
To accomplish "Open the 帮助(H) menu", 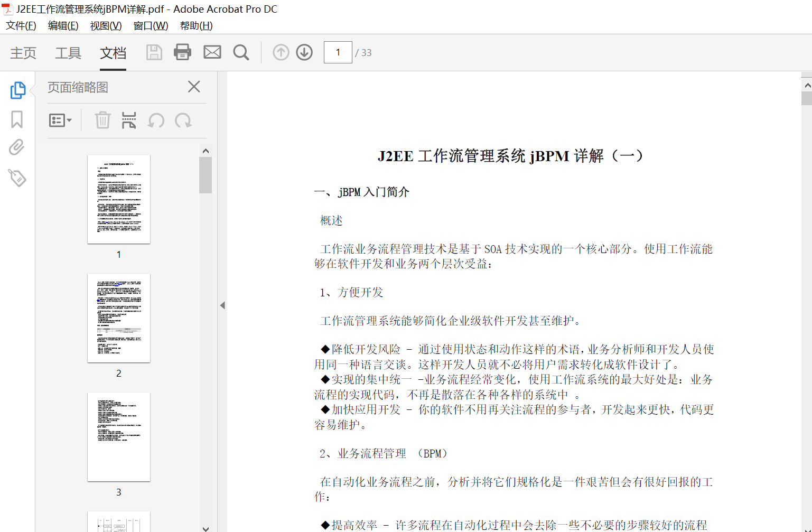I will [x=196, y=26].
